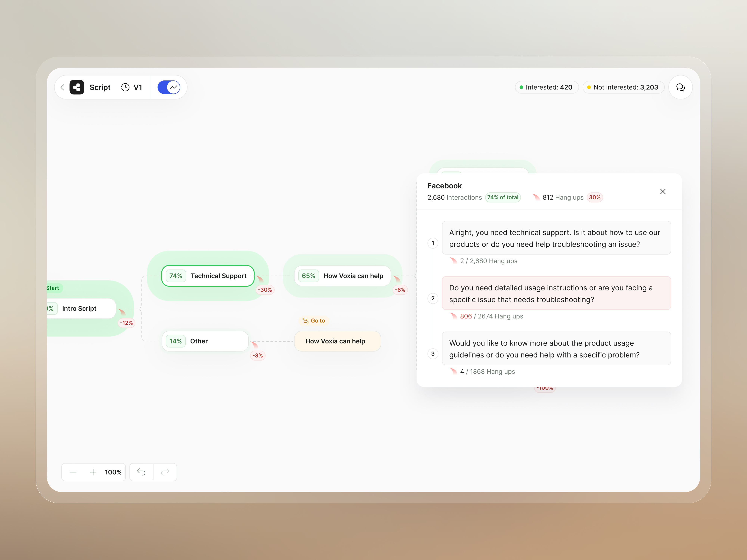This screenshot has height=560, width=747.
Task: Open the chat comments icon
Action: (680, 87)
